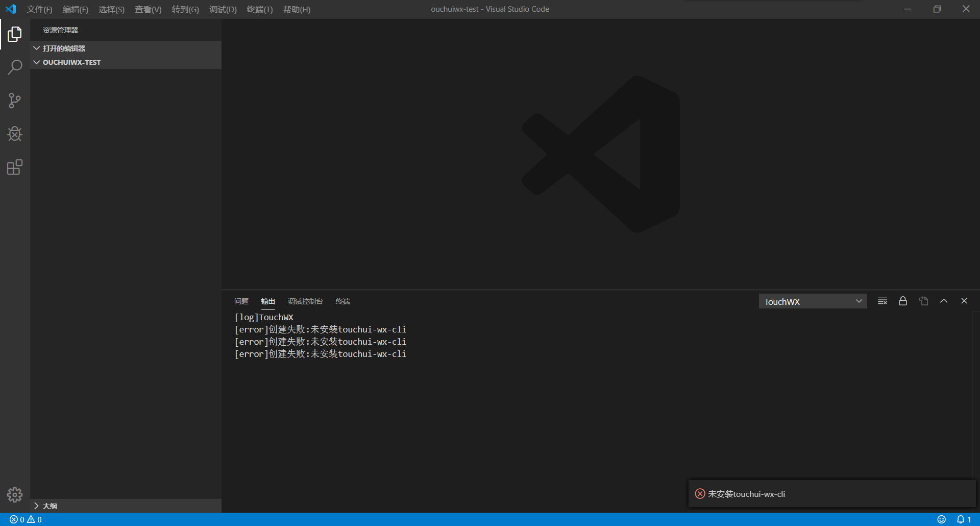Image resolution: width=980 pixels, height=526 pixels.
Task: Open the 文件(F) menu
Action: coord(40,9)
